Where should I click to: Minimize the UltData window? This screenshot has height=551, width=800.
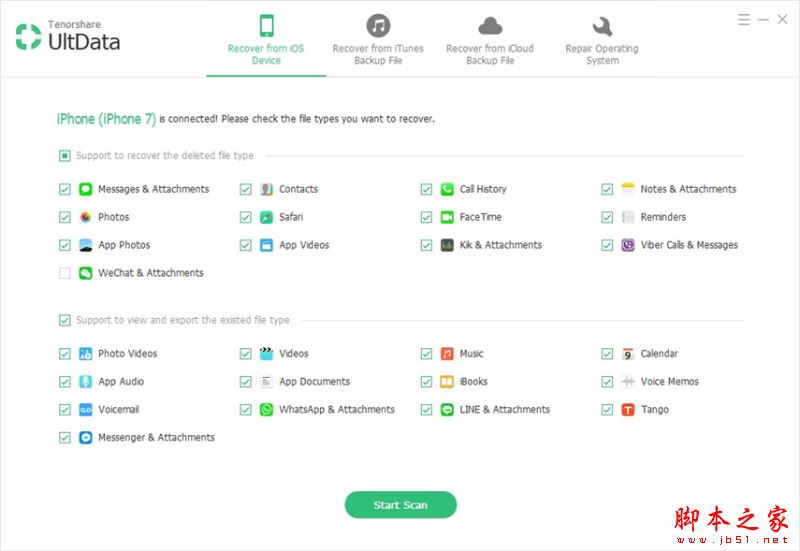coord(763,20)
